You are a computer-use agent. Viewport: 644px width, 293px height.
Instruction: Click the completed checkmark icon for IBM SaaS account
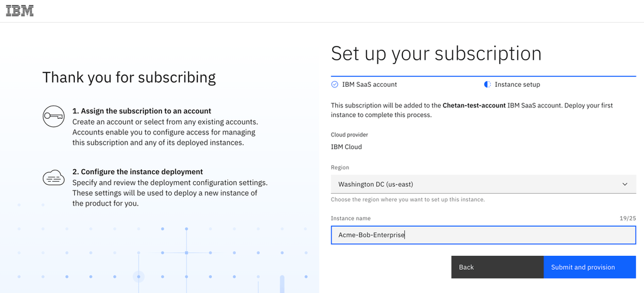pyautogui.click(x=335, y=84)
